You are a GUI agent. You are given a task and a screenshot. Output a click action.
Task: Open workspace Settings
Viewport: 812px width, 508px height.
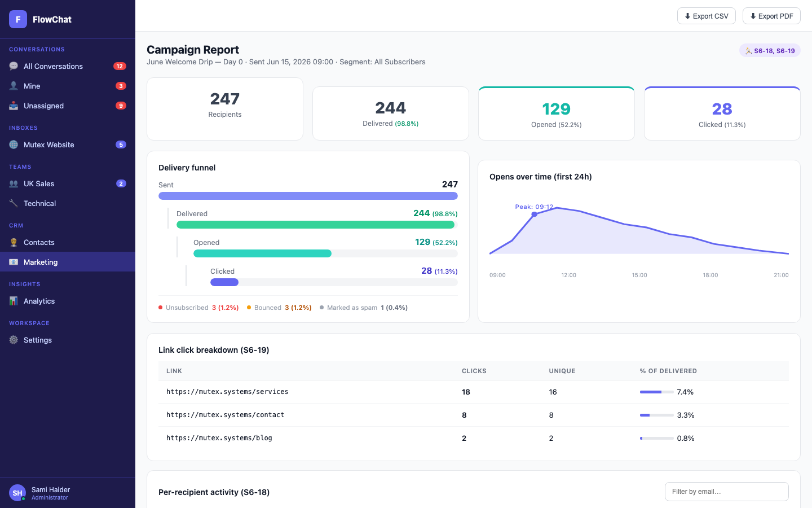click(68, 340)
